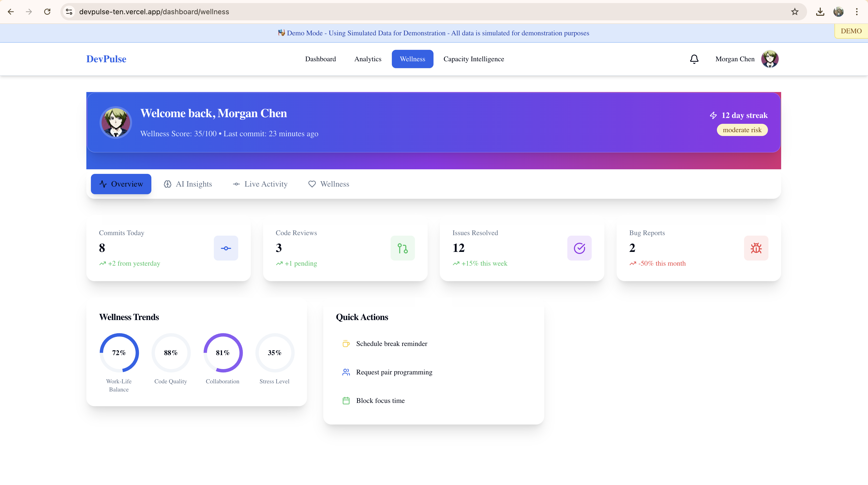Schedule break reminder quick action
This screenshot has width=868, height=485.
[391, 344]
